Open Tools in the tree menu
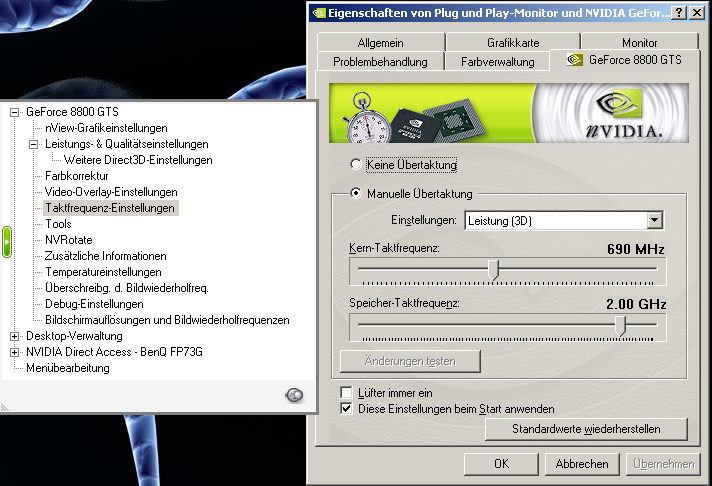 pos(58,224)
